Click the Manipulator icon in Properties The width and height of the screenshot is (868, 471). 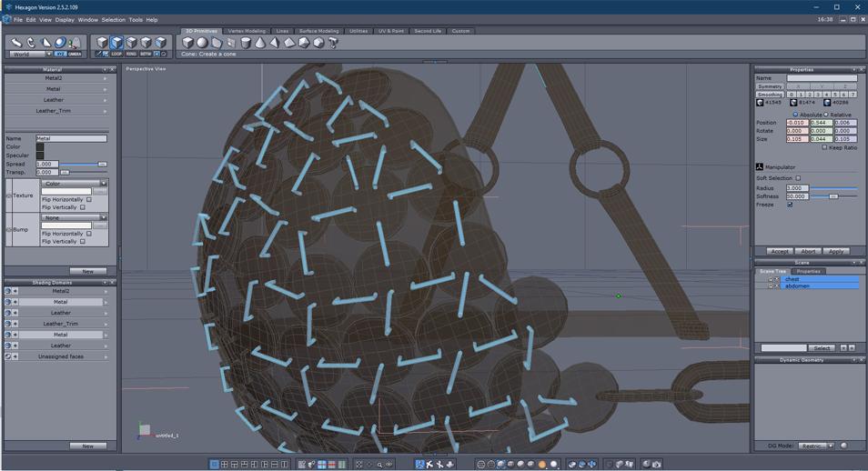760,166
